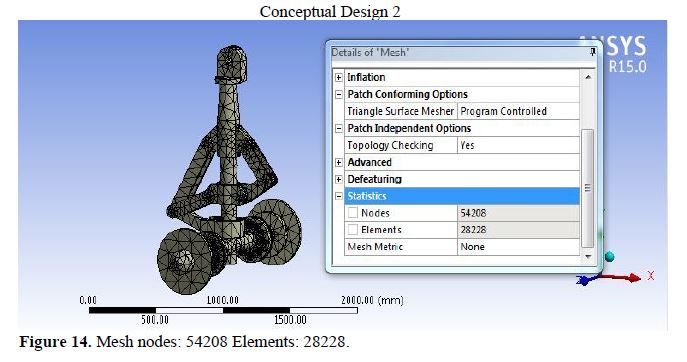The width and height of the screenshot is (687, 362).
Task: Tick the Elements parameter checkbox
Action: [x=353, y=230]
